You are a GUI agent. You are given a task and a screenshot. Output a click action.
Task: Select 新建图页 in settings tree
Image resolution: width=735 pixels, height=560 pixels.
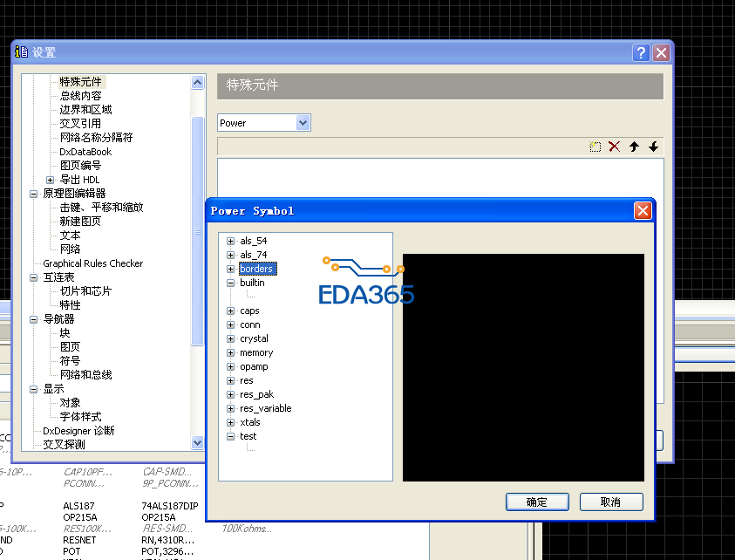click(80, 222)
